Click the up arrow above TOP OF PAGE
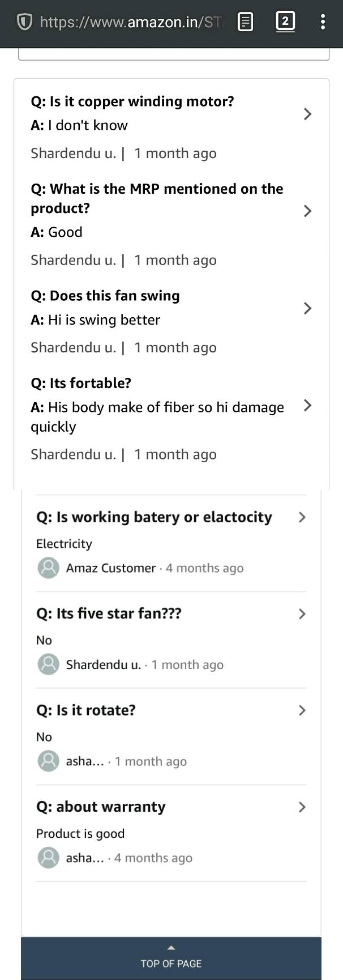 tap(171, 947)
